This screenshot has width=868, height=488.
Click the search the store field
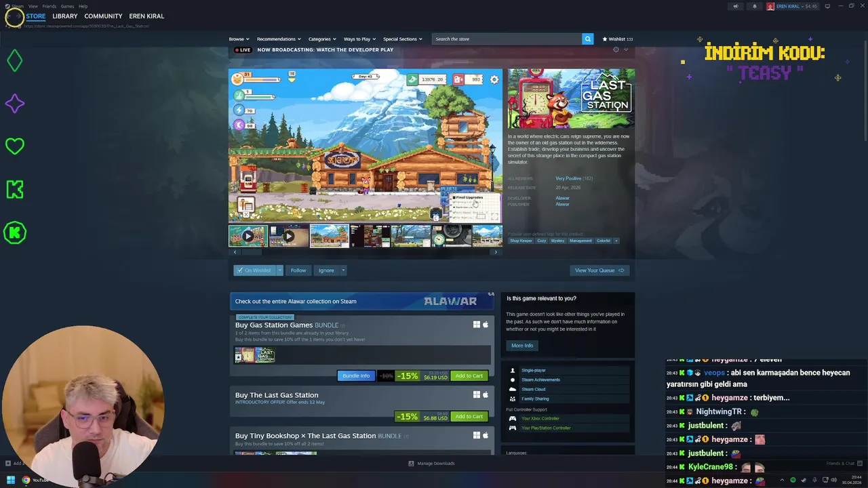click(507, 39)
